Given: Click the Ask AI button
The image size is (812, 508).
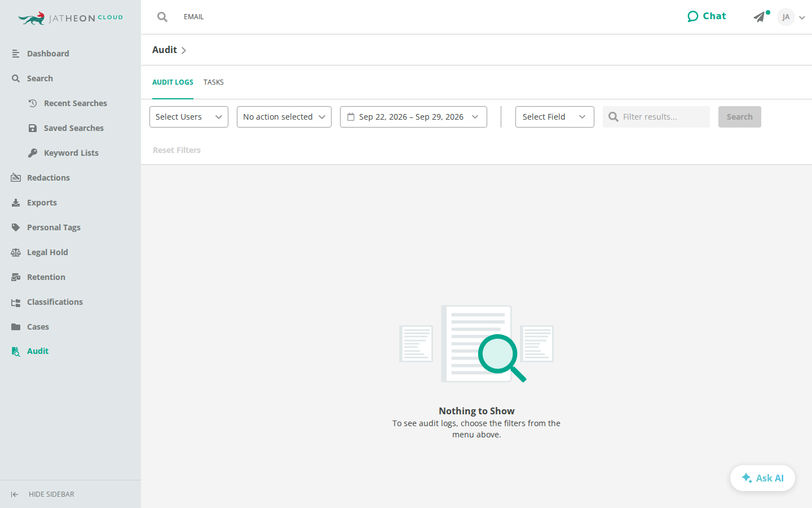Looking at the screenshot, I should pyautogui.click(x=762, y=478).
